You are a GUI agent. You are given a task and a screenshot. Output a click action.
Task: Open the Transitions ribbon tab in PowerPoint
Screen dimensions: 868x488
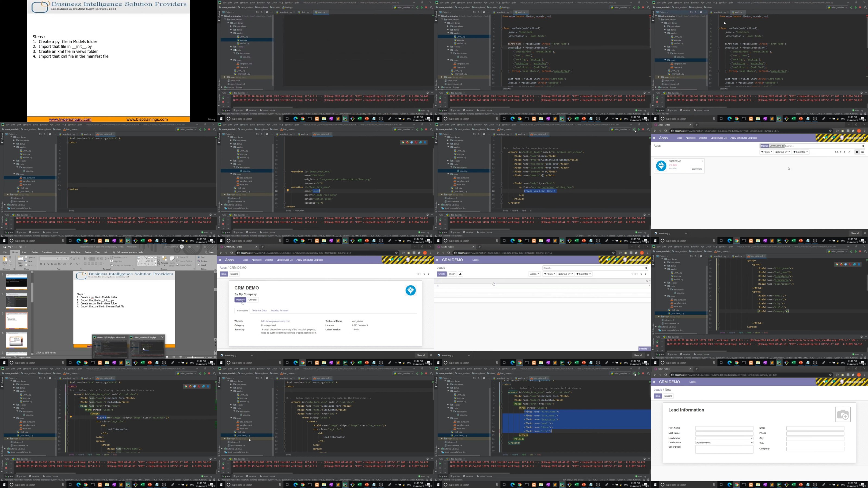[x=47, y=252]
